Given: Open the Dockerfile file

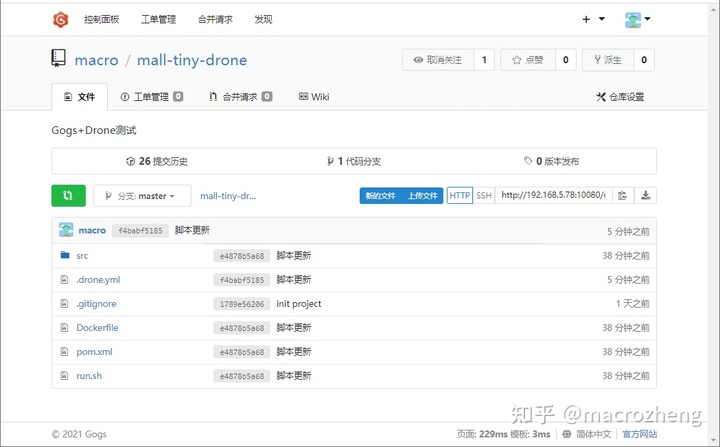Looking at the screenshot, I should (97, 328).
